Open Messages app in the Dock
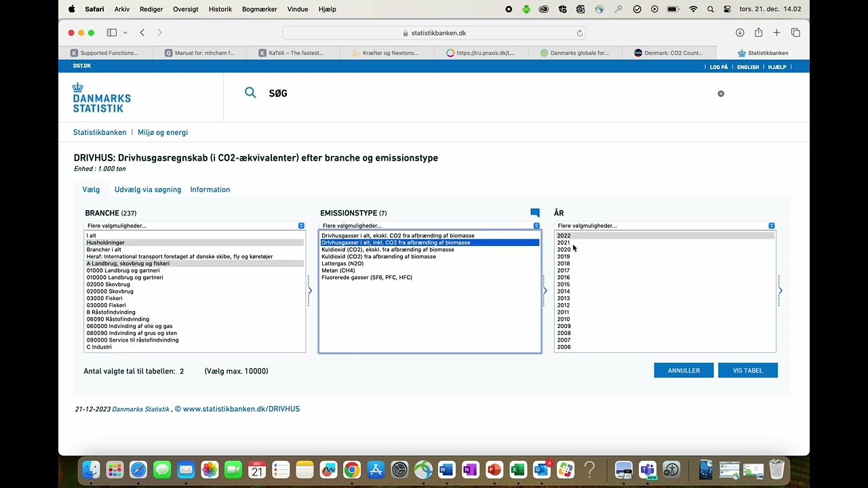 [162, 470]
